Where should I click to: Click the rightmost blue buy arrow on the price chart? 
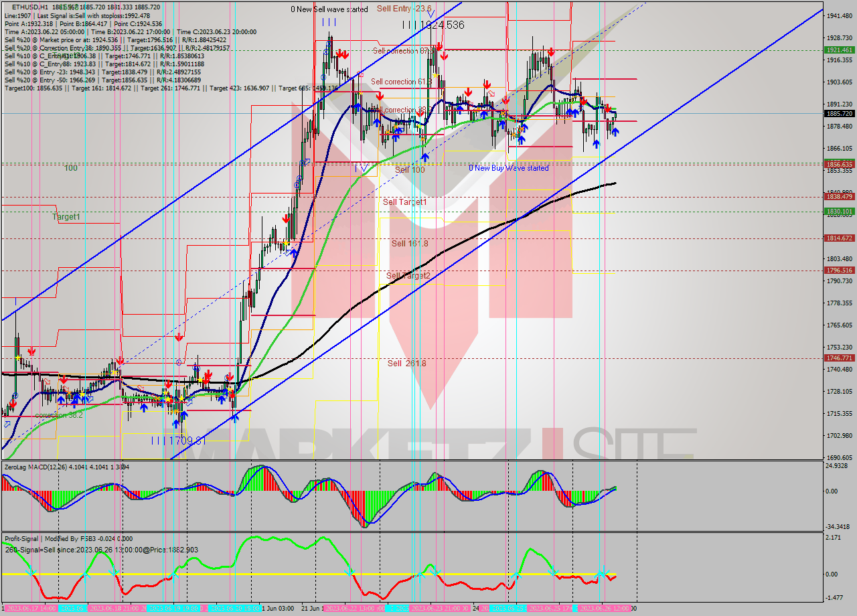tap(615, 132)
